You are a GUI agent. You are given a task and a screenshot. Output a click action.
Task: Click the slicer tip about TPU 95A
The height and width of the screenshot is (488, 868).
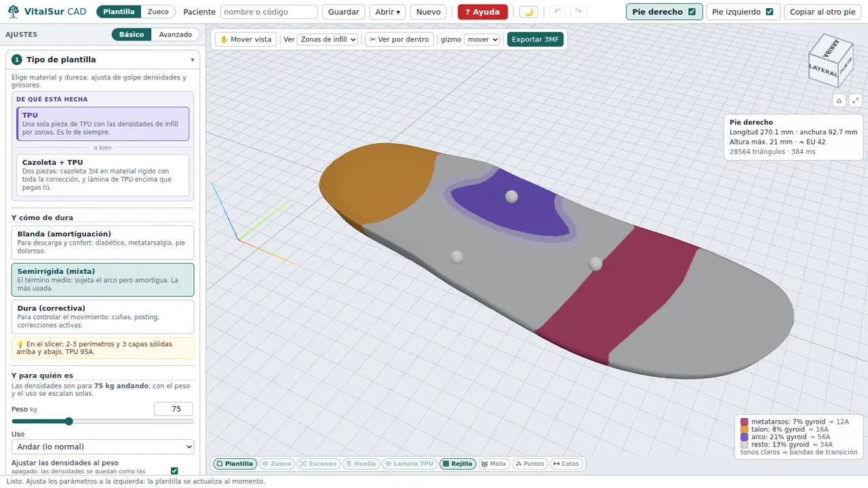[103, 348]
